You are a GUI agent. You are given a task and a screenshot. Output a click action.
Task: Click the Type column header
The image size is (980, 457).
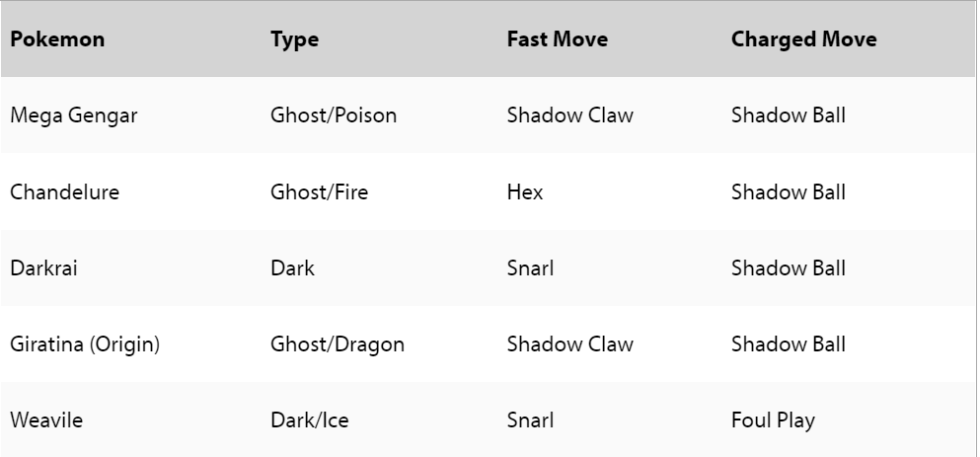click(x=294, y=39)
